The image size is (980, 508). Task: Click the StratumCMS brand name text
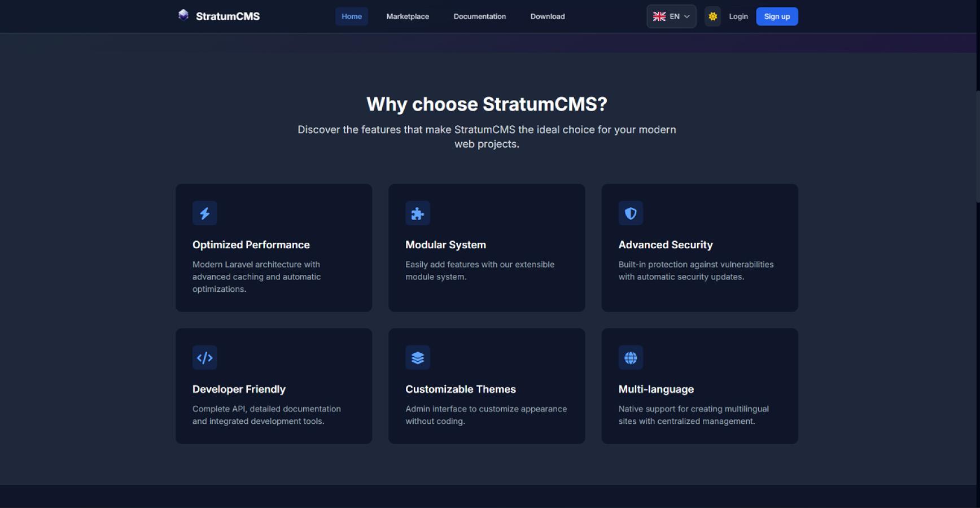point(228,16)
